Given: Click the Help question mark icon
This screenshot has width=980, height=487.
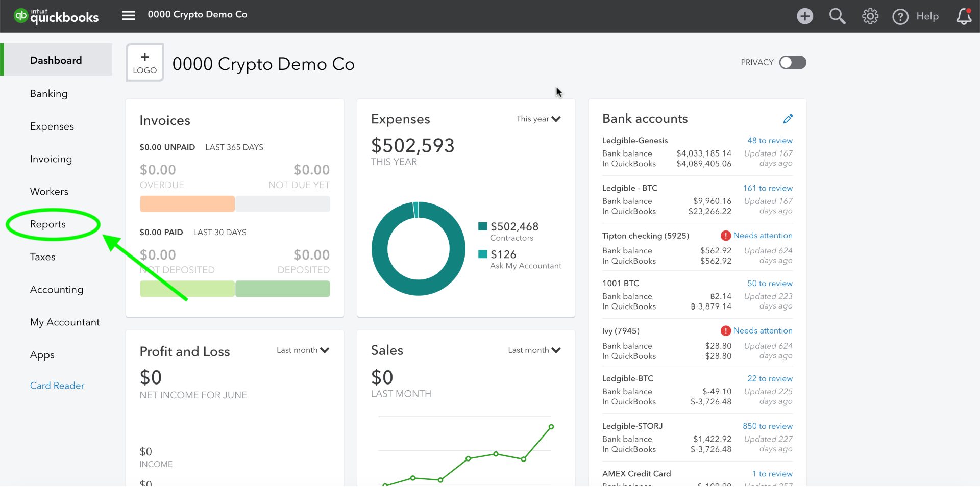Looking at the screenshot, I should (x=900, y=17).
